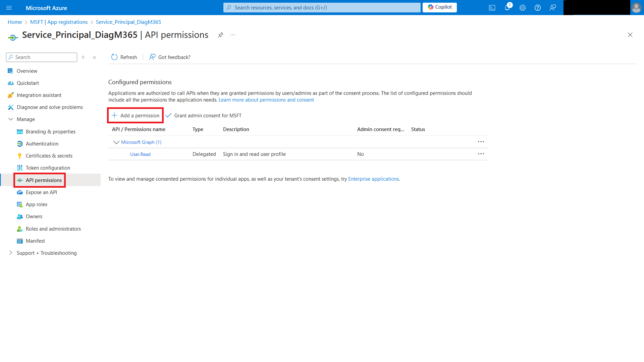Expand Support + Troubleshooting section
The width and height of the screenshot is (644, 362).
11,253
